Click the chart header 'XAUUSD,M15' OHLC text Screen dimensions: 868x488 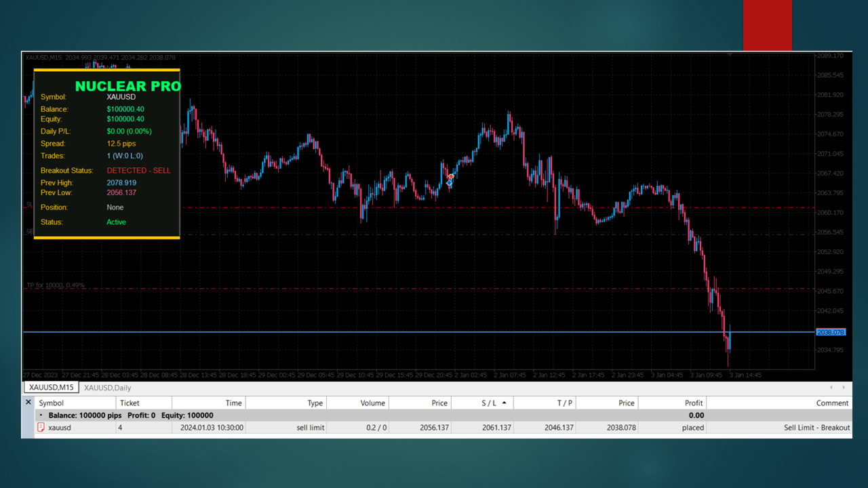point(100,58)
